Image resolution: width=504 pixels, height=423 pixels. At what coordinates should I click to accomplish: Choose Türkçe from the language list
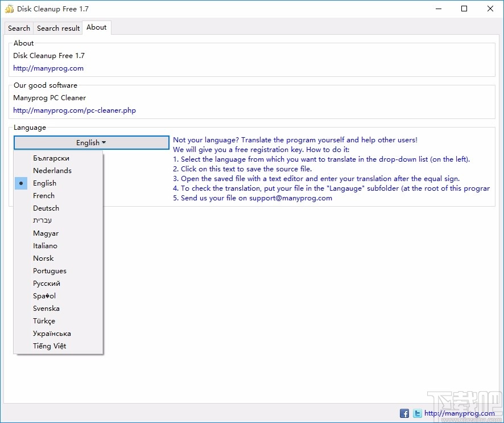point(58,321)
